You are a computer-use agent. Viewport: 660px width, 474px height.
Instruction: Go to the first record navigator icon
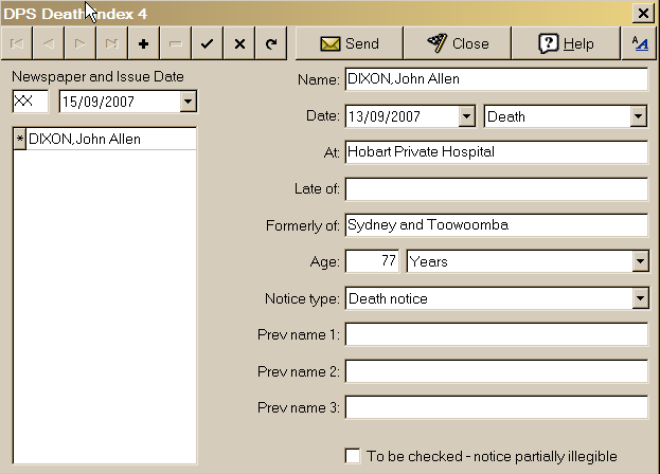[x=17, y=44]
